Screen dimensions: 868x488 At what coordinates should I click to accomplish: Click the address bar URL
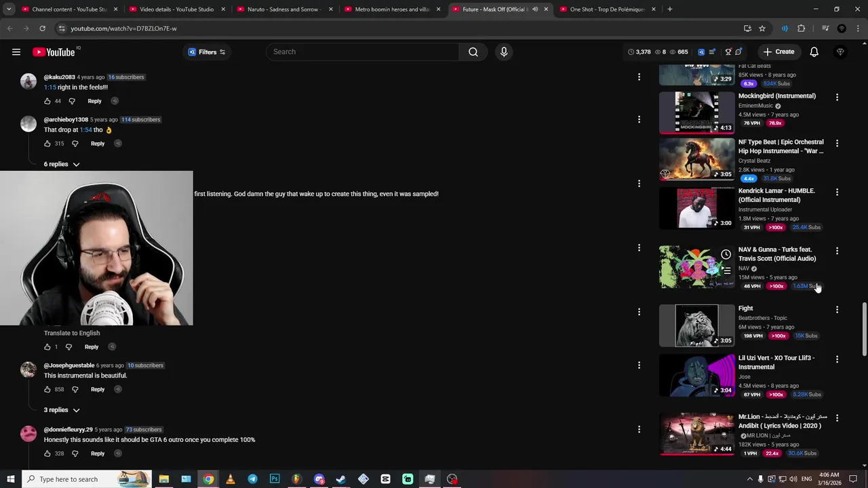point(123,28)
